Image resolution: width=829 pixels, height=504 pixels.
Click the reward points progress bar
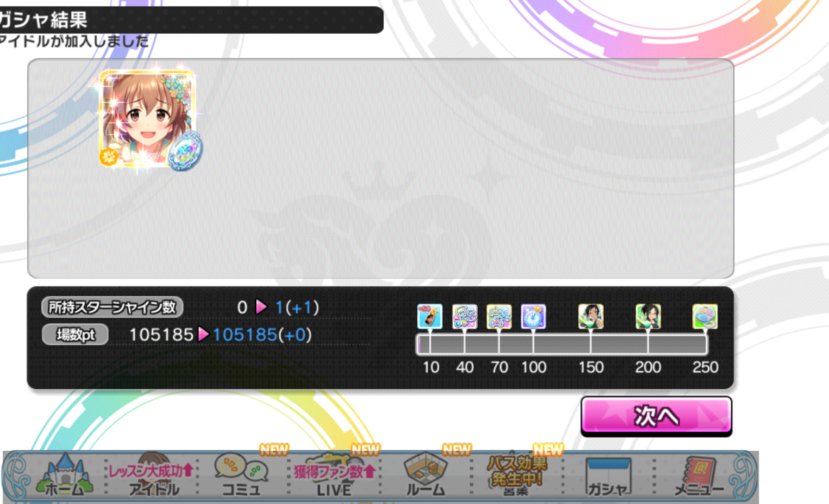point(562,344)
